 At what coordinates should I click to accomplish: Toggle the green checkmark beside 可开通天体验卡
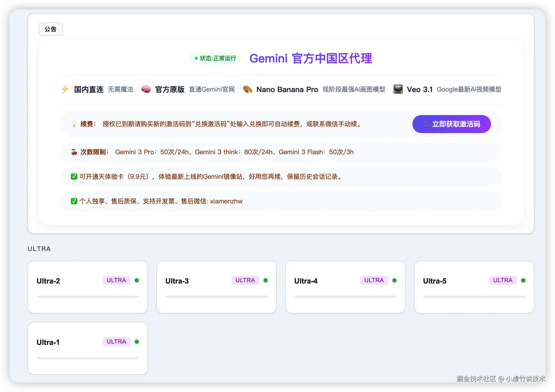[x=74, y=176]
